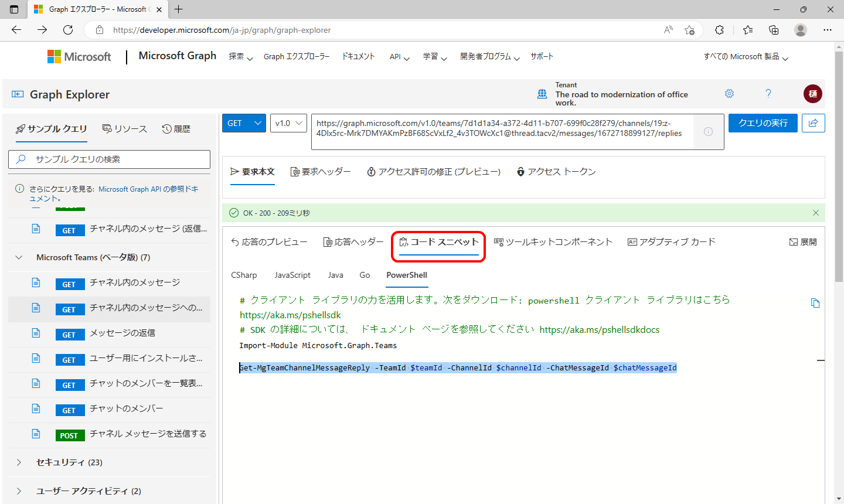Switch to the リソース tab
Viewport: 844px width, 504px height.
click(x=124, y=129)
